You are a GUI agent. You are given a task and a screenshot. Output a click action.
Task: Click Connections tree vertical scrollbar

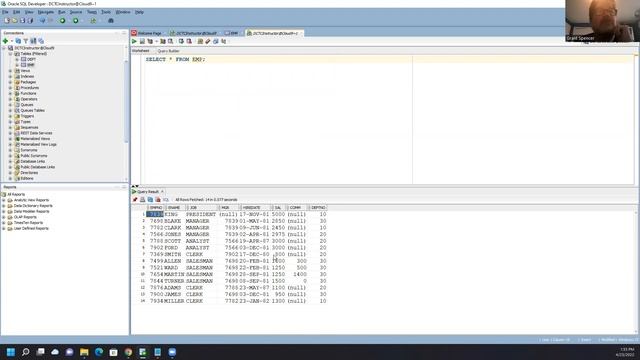tap(126, 102)
